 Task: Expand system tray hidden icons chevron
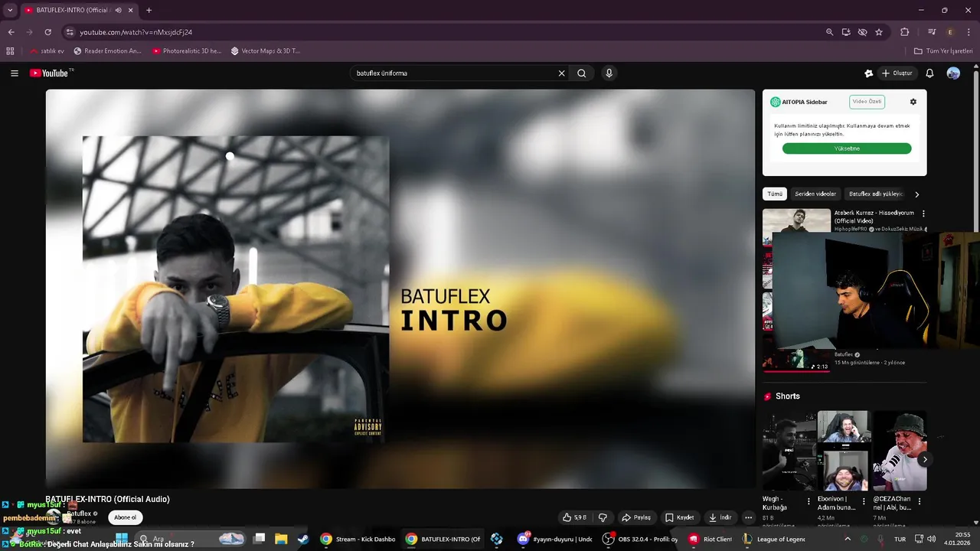pyautogui.click(x=847, y=539)
